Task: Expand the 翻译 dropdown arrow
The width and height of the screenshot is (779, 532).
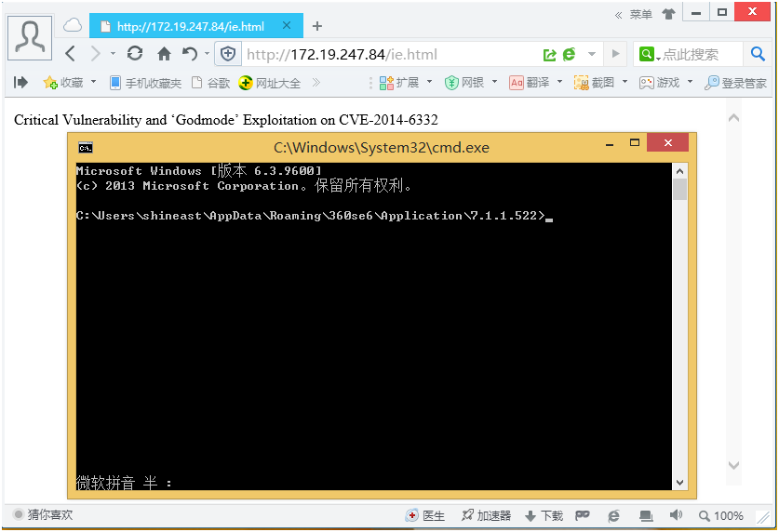Action: click(559, 82)
